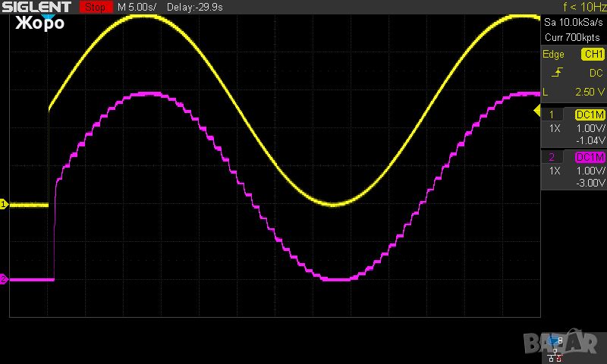
Task: Click the 2.50 V trigger level value
Action: pos(589,92)
